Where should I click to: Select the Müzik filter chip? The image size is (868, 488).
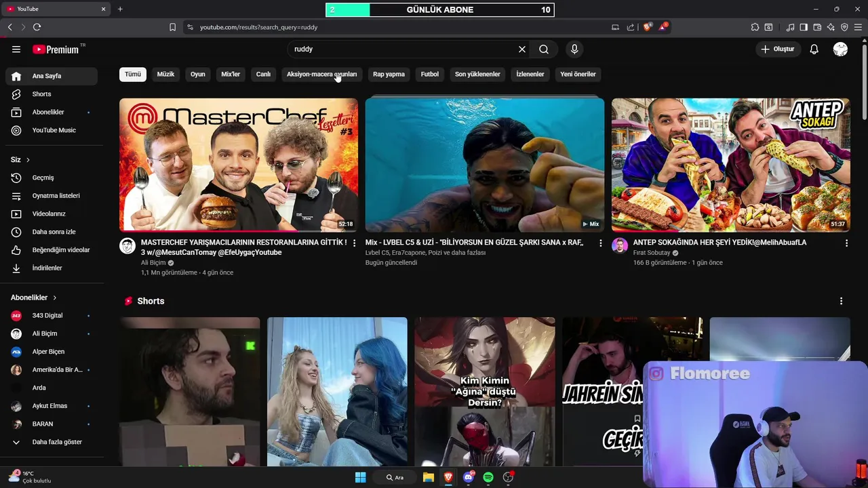pos(165,75)
